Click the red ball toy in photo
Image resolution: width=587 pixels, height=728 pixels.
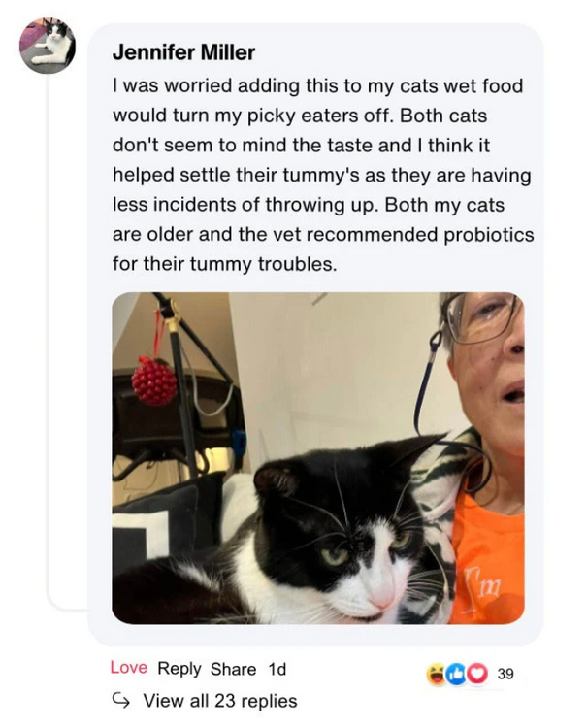point(154,381)
